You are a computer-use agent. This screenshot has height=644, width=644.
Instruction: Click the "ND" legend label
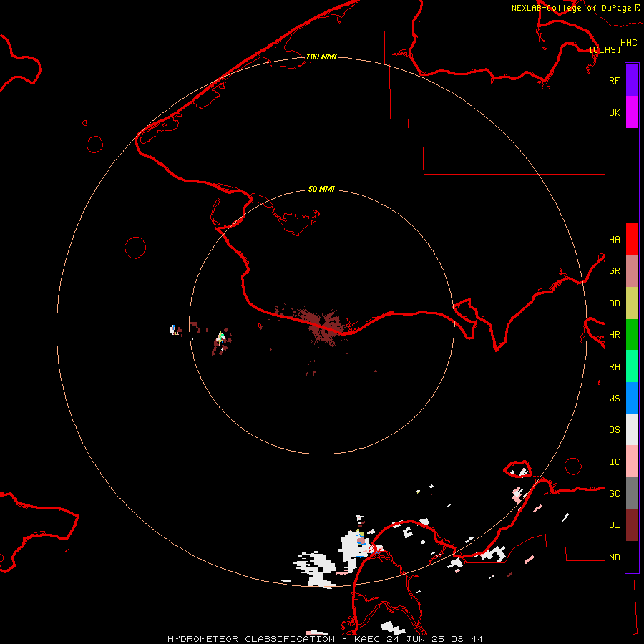[614, 557]
